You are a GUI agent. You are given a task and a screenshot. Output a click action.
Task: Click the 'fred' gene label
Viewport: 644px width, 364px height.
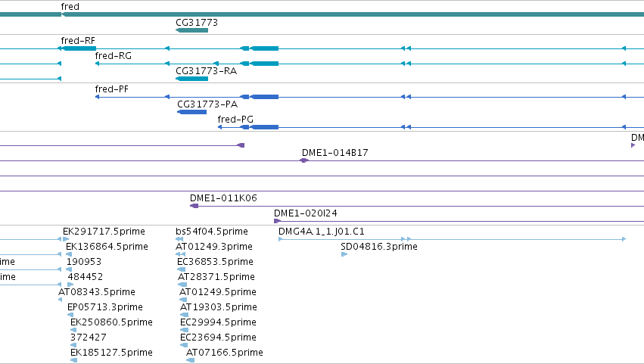tap(70, 7)
